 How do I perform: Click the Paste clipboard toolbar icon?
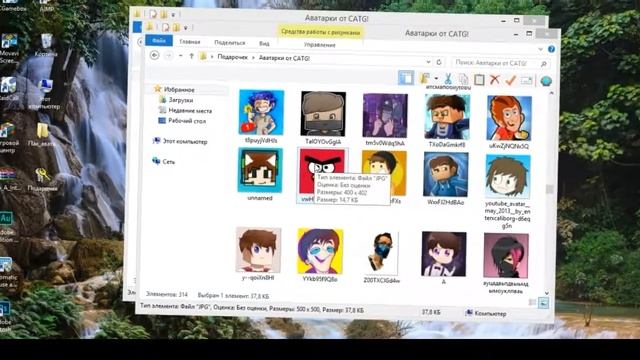click(x=479, y=80)
